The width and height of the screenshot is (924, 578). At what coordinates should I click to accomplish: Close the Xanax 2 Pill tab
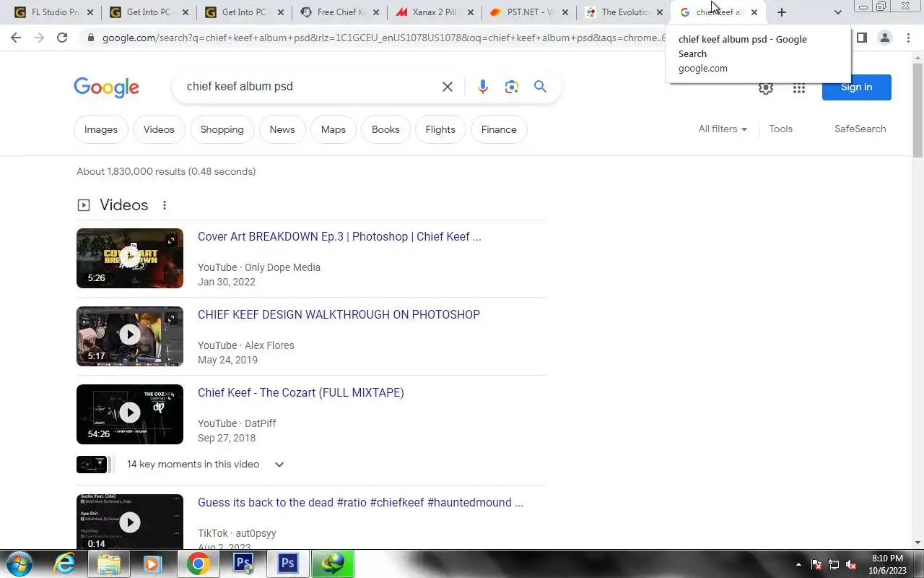pos(469,12)
